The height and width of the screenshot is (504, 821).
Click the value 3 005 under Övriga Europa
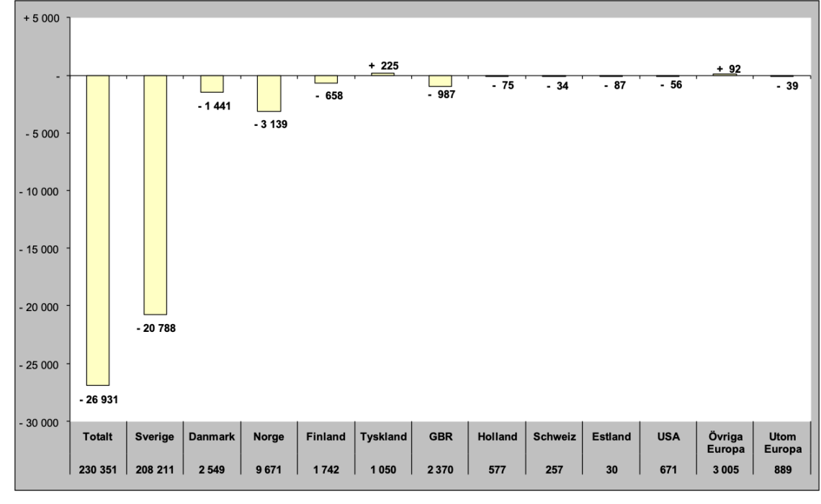click(x=726, y=470)
